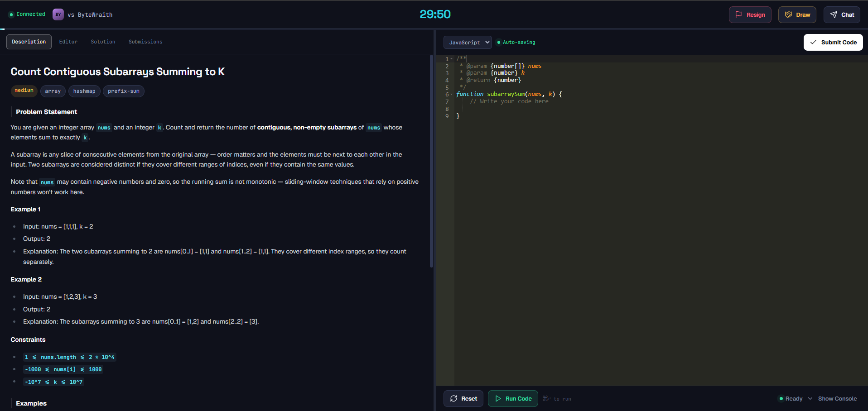Viewport: 868px width, 411px height.
Task: Click the checkmark icon on Submit Code
Action: (813, 42)
